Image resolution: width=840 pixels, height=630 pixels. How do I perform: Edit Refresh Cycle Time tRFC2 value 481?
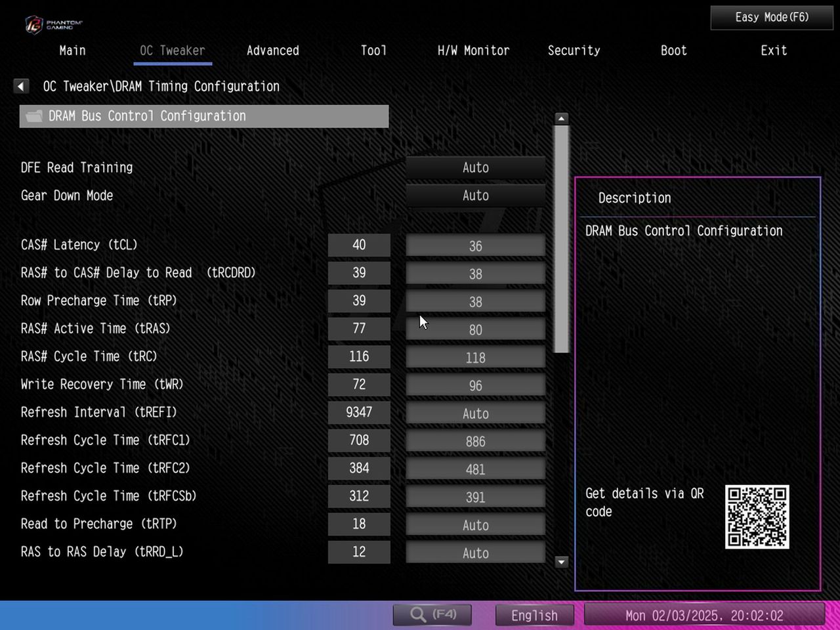pyautogui.click(x=476, y=469)
